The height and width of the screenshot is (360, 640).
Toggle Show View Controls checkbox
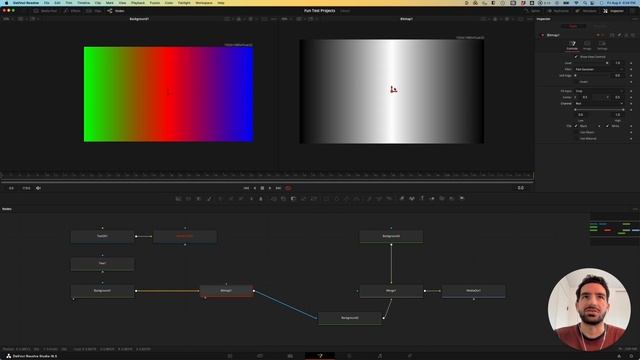pyautogui.click(x=576, y=57)
